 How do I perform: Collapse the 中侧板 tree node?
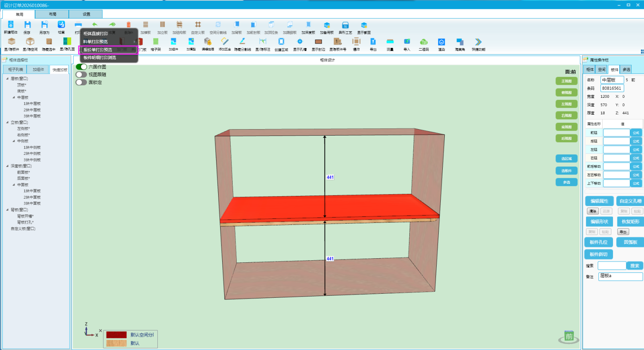tap(14, 141)
